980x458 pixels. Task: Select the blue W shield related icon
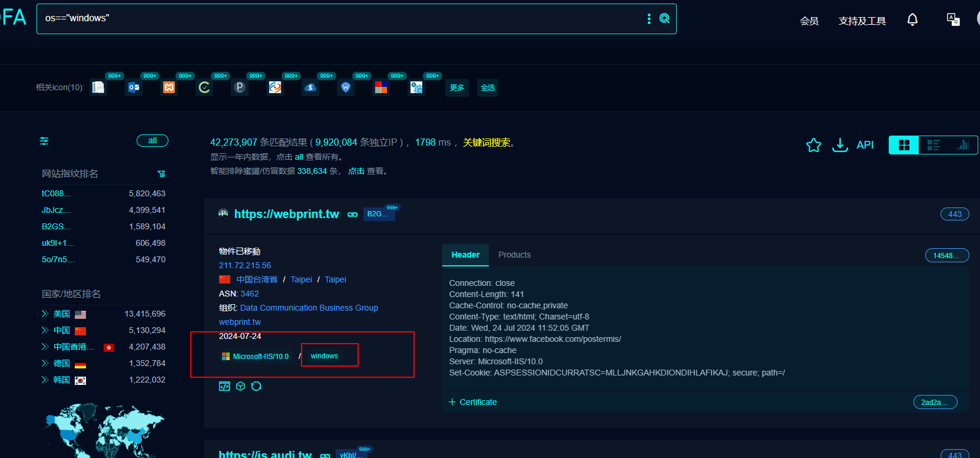[346, 87]
